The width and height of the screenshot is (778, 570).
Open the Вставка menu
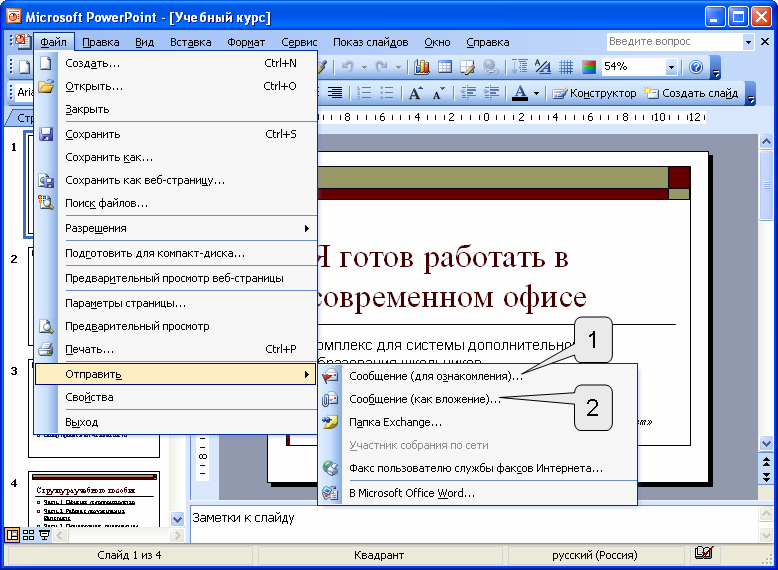191,42
